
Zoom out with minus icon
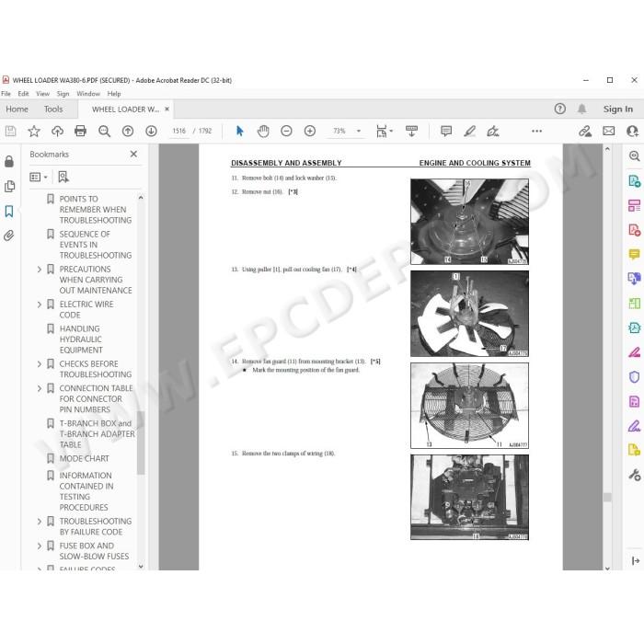coord(286,131)
